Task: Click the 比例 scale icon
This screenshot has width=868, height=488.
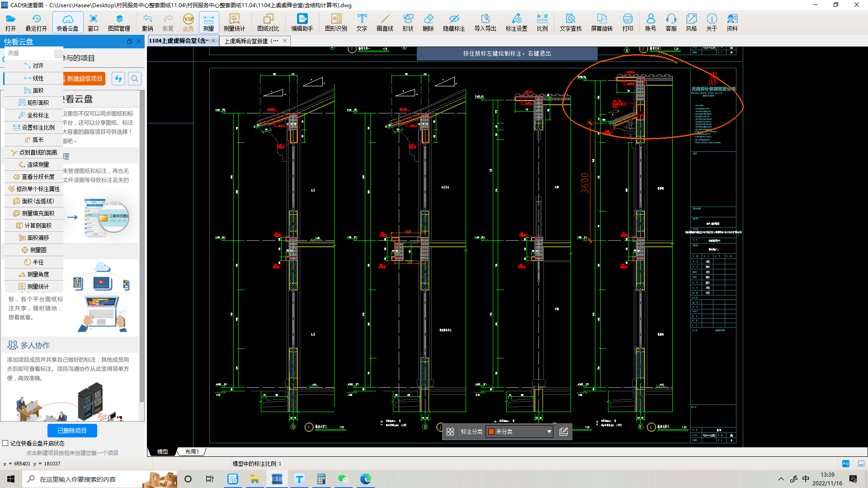Action: pyautogui.click(x=542, y=22)
